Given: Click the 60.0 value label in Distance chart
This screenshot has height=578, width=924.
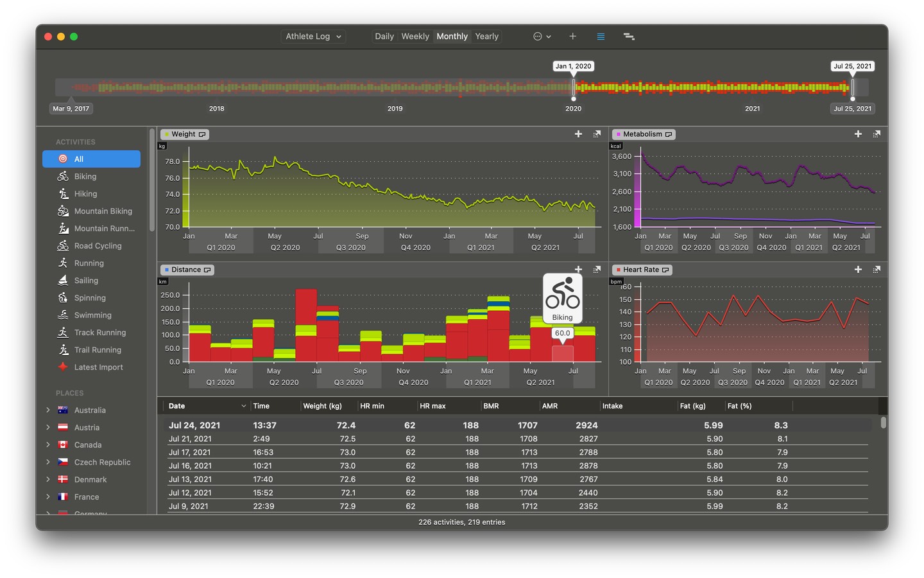Looking at the screenshot, I should click(563, 333).
